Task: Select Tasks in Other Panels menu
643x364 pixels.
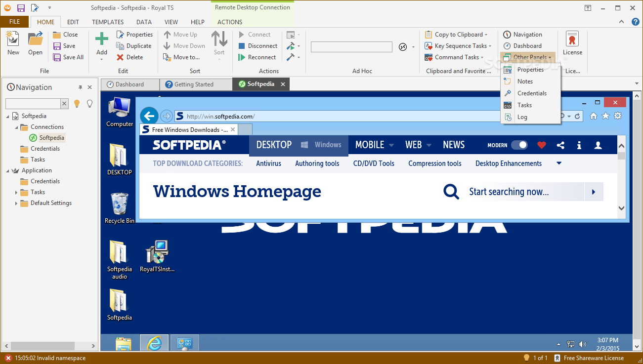Action: point(530,105)
